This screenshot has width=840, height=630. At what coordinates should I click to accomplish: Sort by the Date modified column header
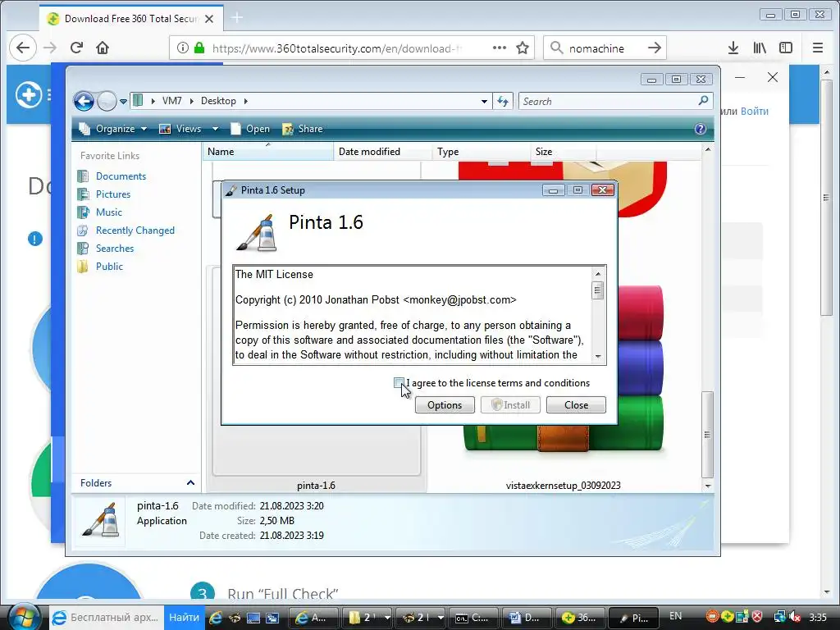(x=382, y=152)
